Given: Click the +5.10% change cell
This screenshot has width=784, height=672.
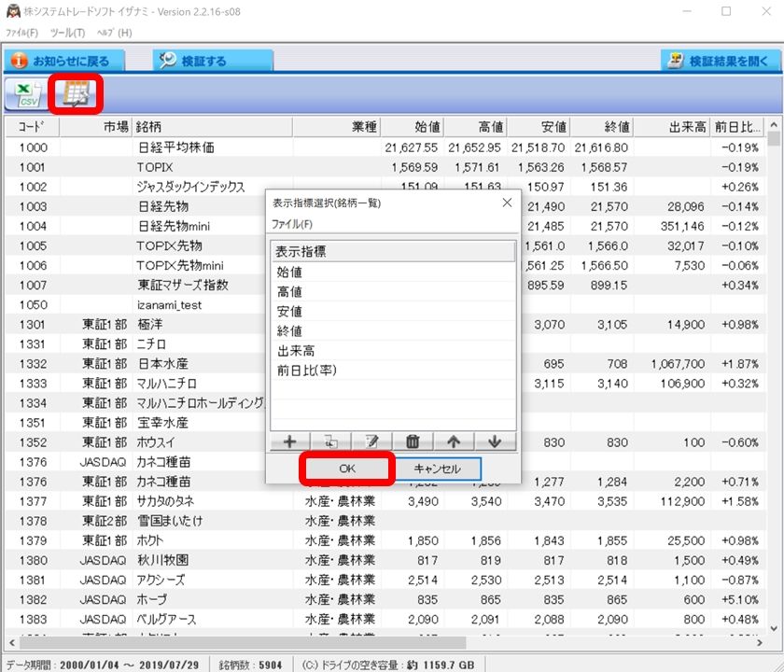Looking at the screenshot, I should pyautogui.click(x=740, y=599).
